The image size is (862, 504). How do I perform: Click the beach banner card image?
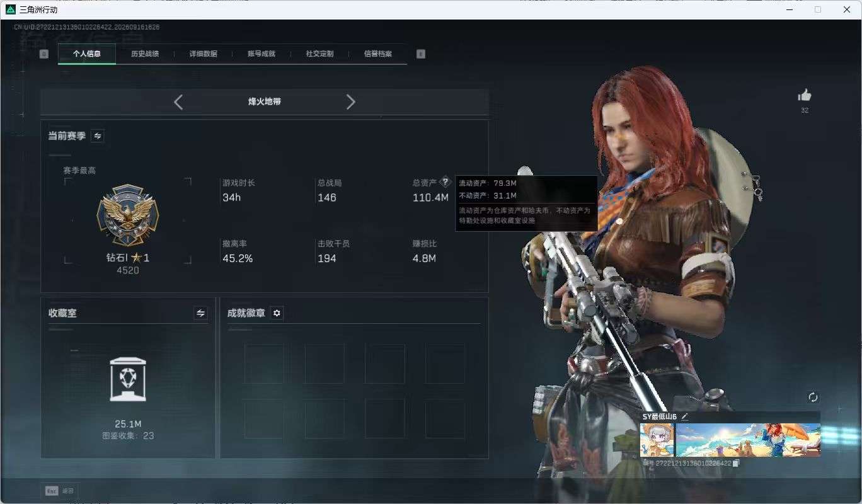(748, 440)
